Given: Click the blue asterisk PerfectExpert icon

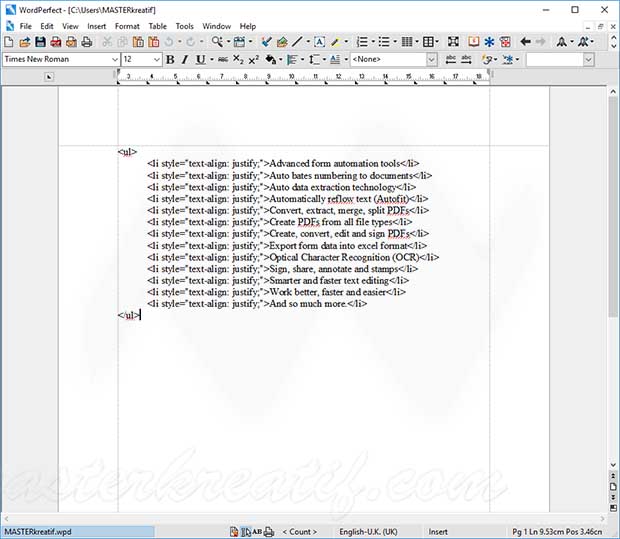Looking at the screenshot, I should click(489, 42).
